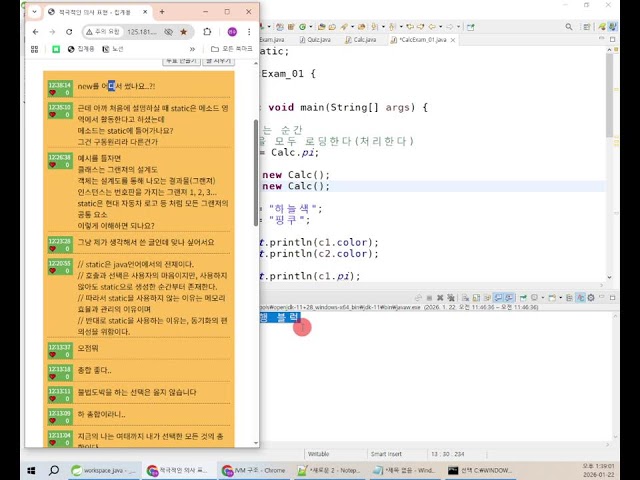Open Chrome tab search dropdown arrow
This screenshot has width=640, height=480.
34,12
